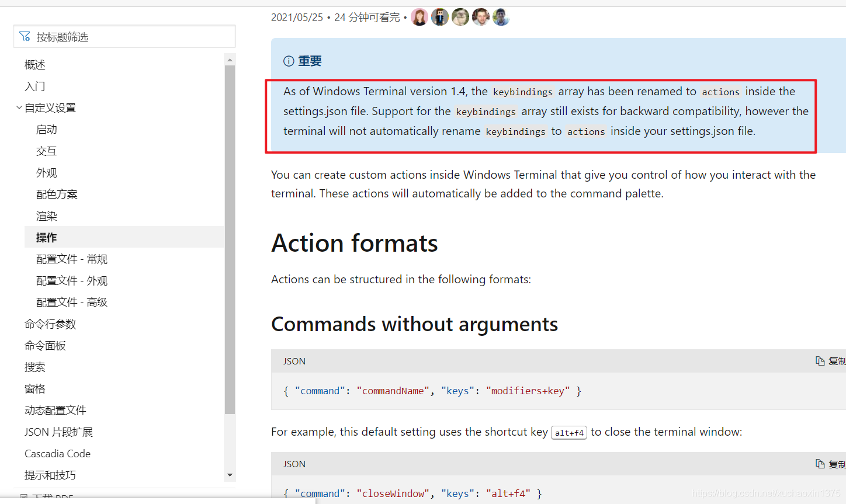846x504 pixels.
Task: Open 入门 in the sidebar
Action: [x=35, y=86]
